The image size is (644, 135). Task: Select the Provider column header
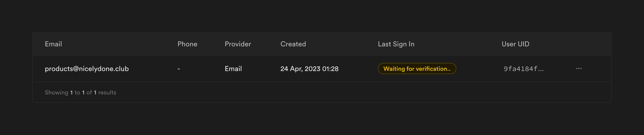click(x=238, y=44)
